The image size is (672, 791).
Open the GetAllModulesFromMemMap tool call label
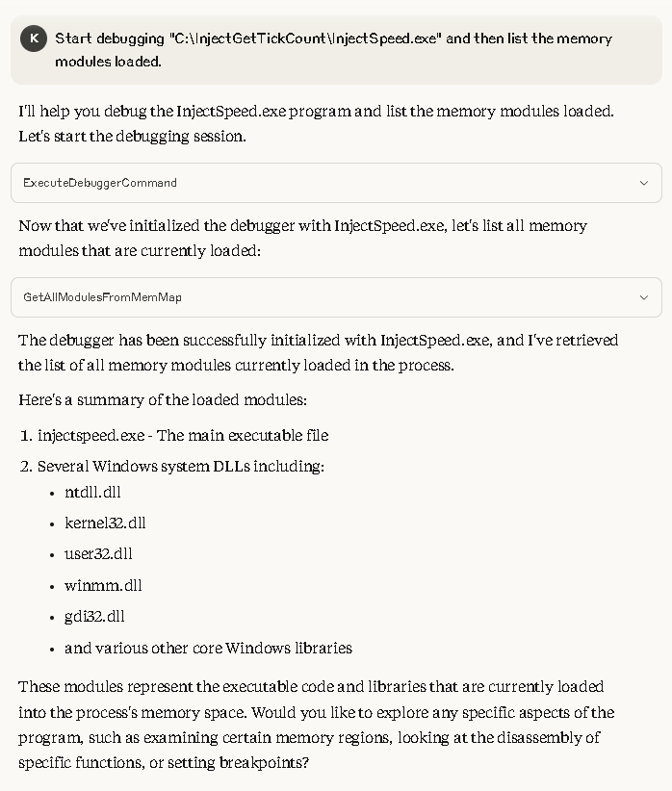tap(102, 297)
